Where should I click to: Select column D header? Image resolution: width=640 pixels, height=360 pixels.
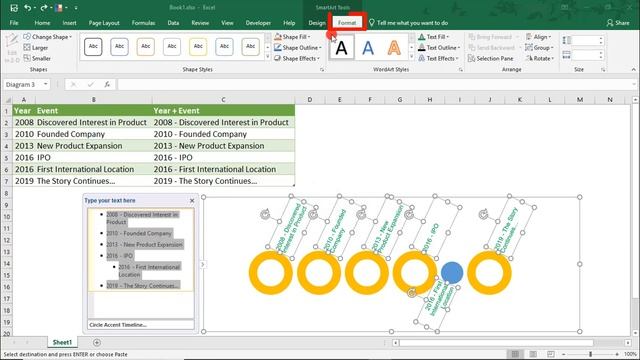click(x=309, y=100)
